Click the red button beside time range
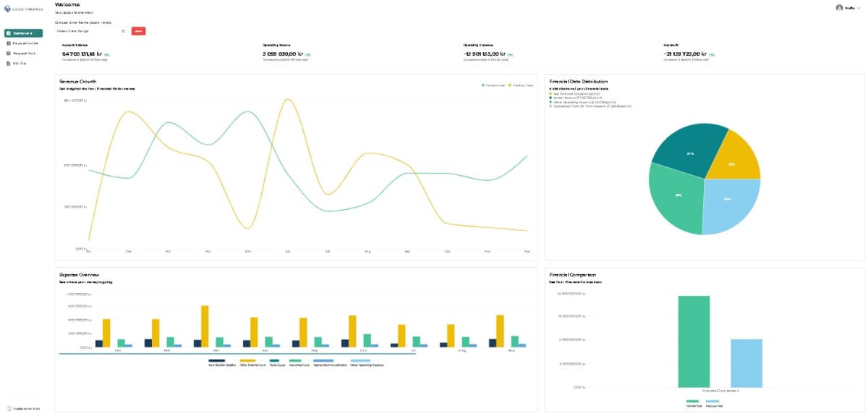This screenshot has width=868, height=416. pos(138,31)
